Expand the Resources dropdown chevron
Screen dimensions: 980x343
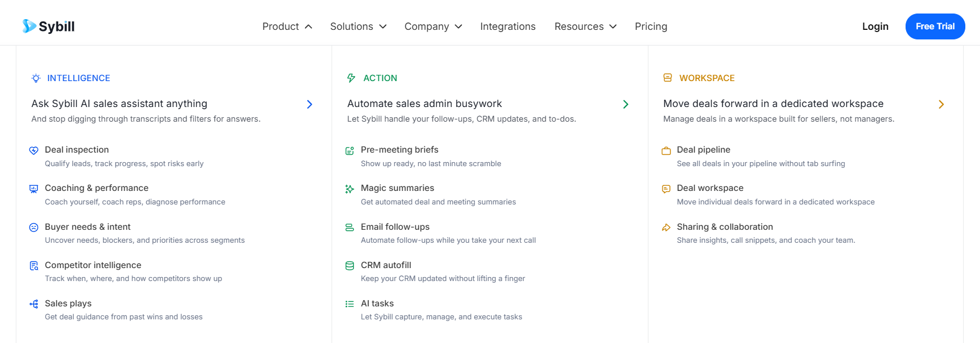(x=613, y=26)
